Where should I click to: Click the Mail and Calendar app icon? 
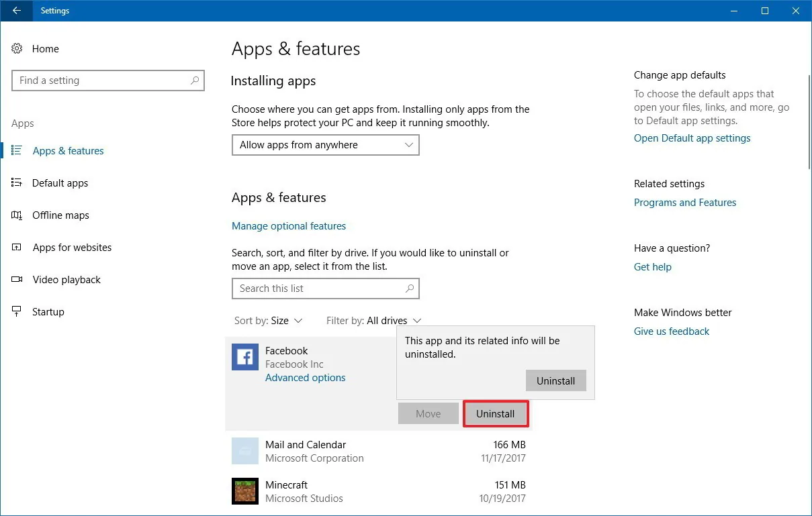pyautogui.click(x=245, y=451)
